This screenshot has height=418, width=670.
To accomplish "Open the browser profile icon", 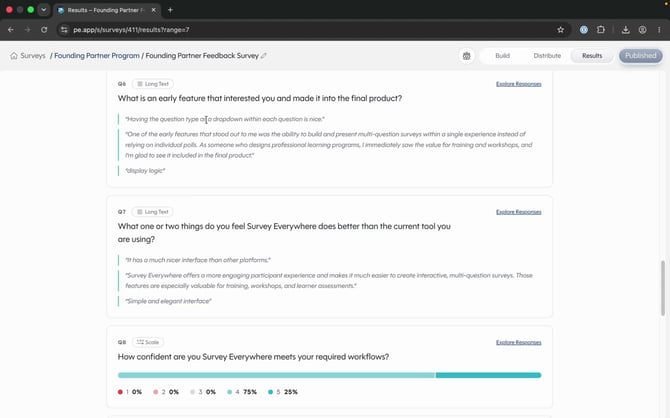I will (642, 29).
